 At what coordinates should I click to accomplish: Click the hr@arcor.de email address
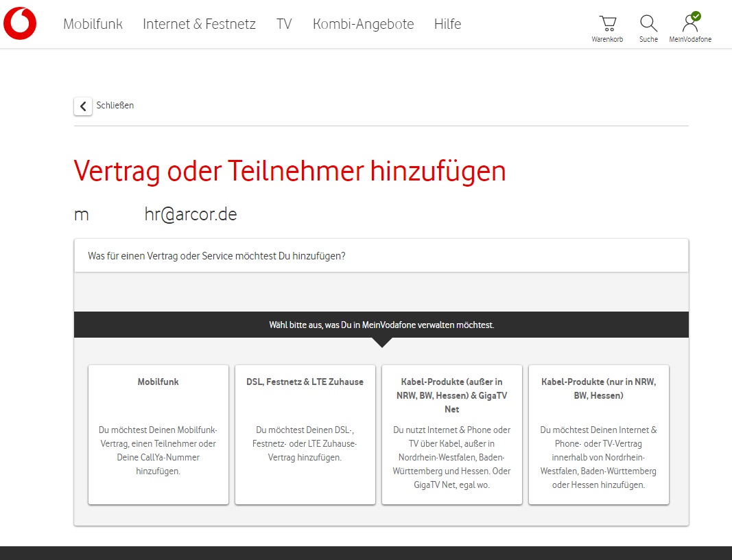tap(191, 213)
